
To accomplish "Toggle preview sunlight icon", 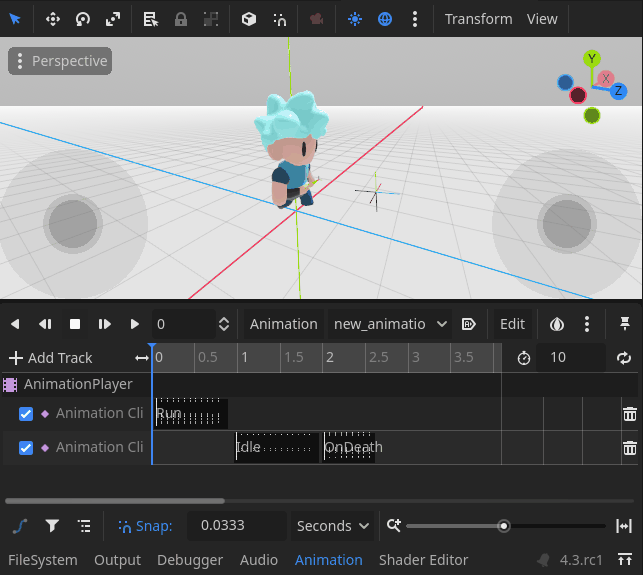I will click(355, 19).
